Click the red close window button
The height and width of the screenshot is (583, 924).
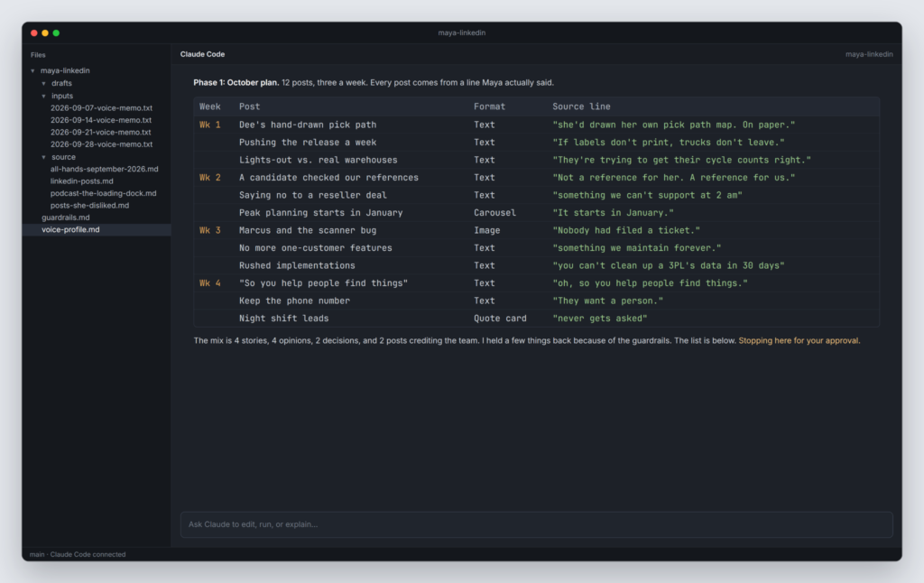[x=34, y=33]
